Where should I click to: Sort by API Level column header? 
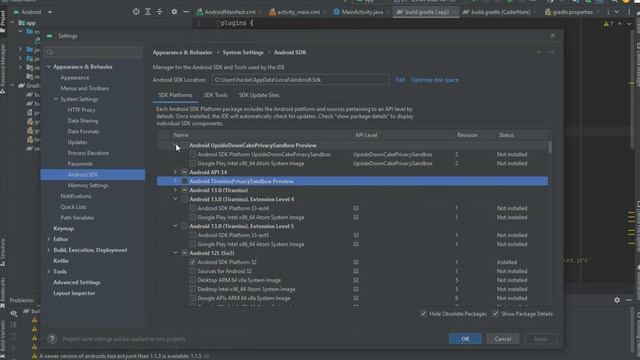click(366, 135)
